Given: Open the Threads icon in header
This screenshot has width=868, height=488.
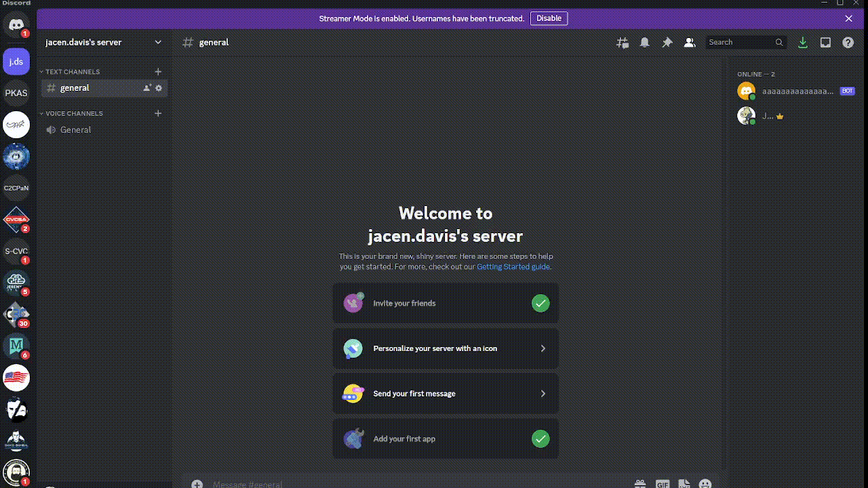Looking at the screenshot, I should tap(623, 43).
